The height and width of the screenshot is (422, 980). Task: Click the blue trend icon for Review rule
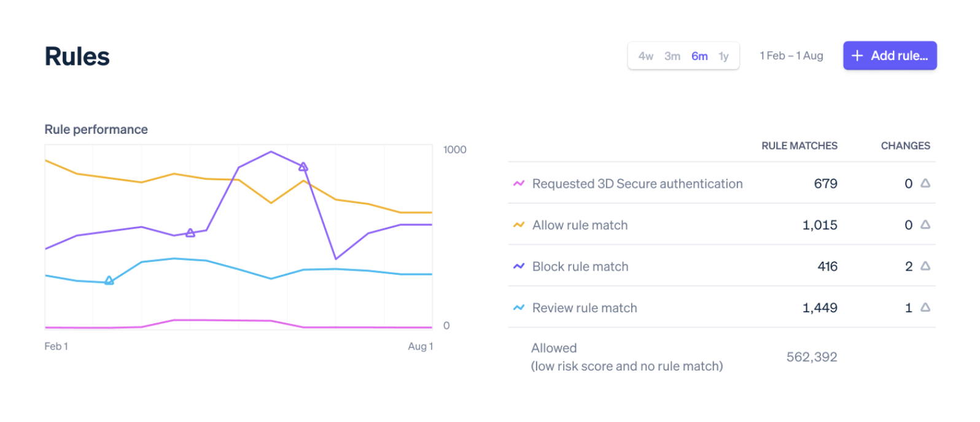[519, 308]
